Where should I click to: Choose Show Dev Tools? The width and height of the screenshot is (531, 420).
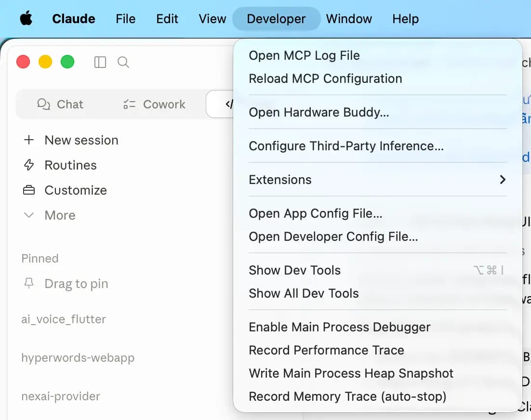378,270
